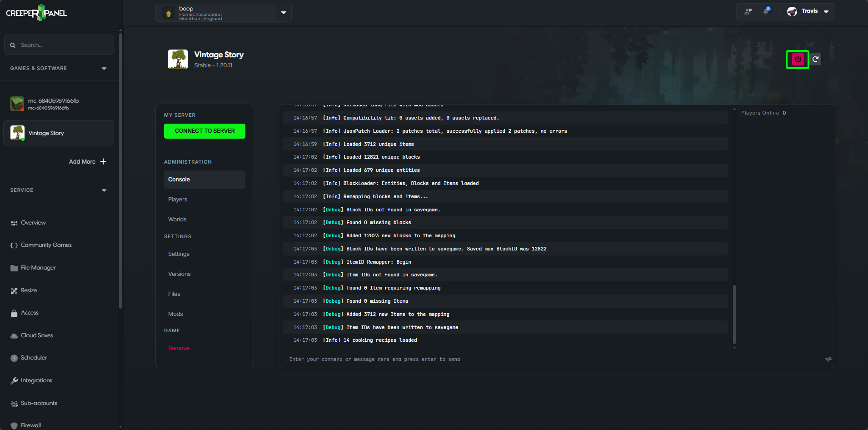Click the console log scrollbar
Viewport: 868px width, 430px height.
734,315
